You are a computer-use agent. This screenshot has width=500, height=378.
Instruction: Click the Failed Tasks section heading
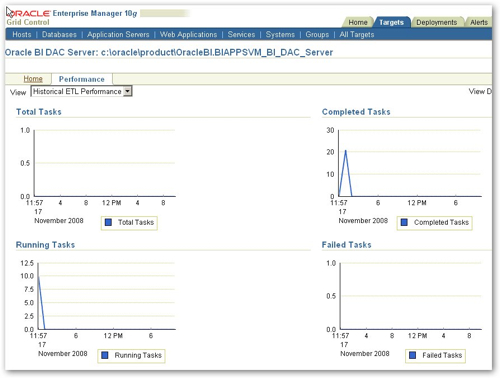pos(346,245)
